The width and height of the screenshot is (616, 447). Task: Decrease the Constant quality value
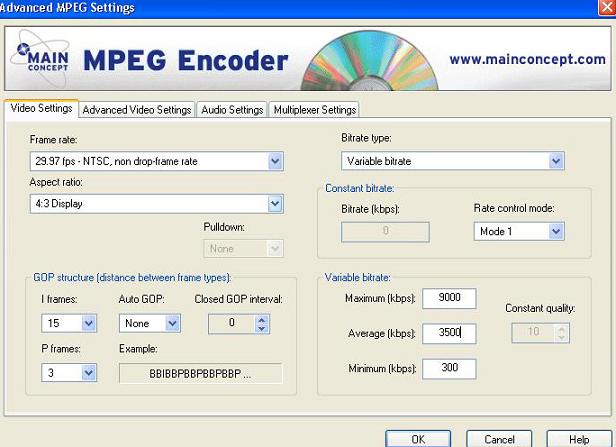[562, 337]
